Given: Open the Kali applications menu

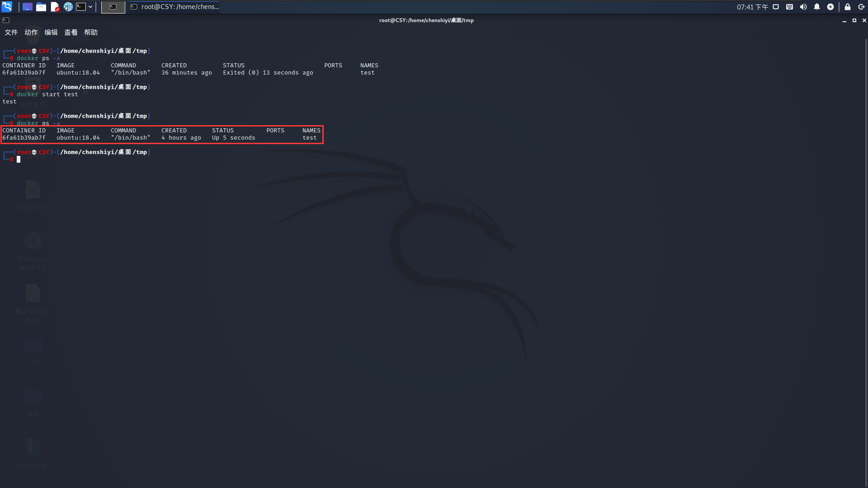Looking at the screenshot, I should point(7,7).
